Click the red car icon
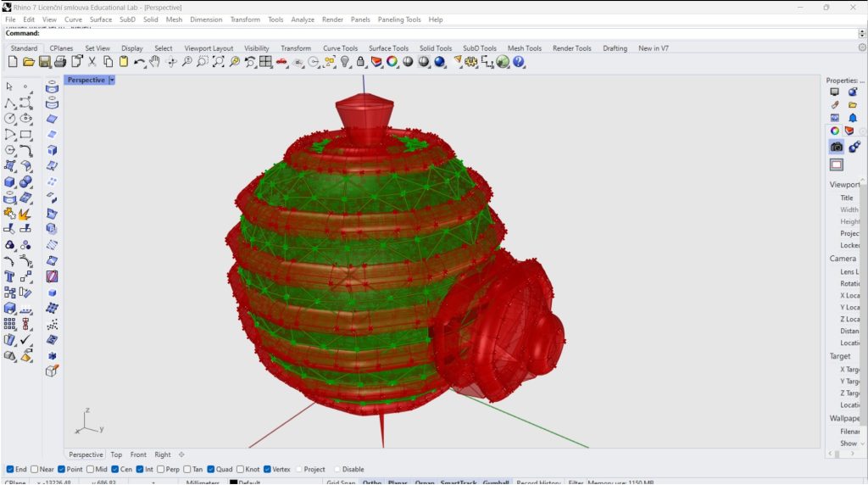 point(281,62)
